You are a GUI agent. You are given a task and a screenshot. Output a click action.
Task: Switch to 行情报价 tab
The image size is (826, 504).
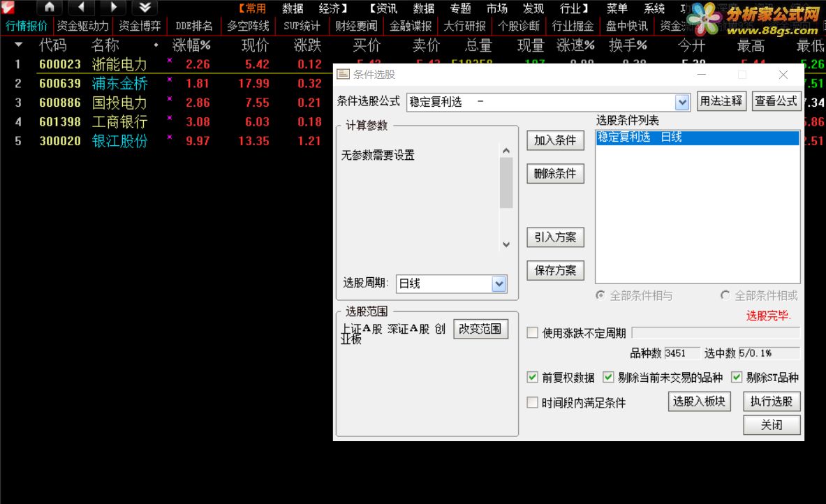27,26
